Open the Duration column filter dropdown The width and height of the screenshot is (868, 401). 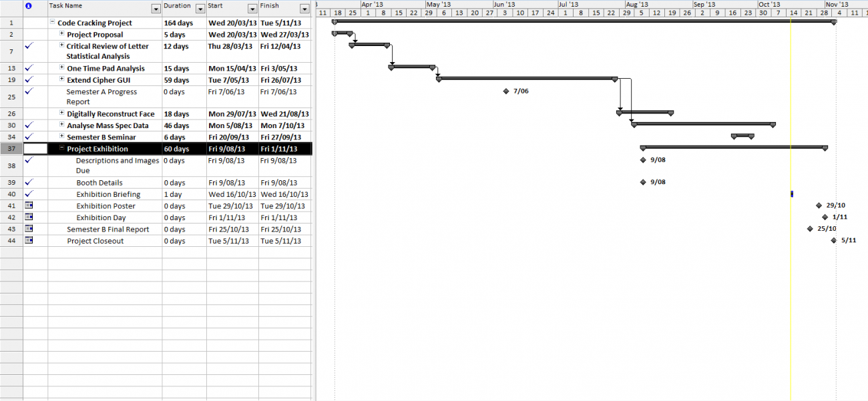click(200, 9)
